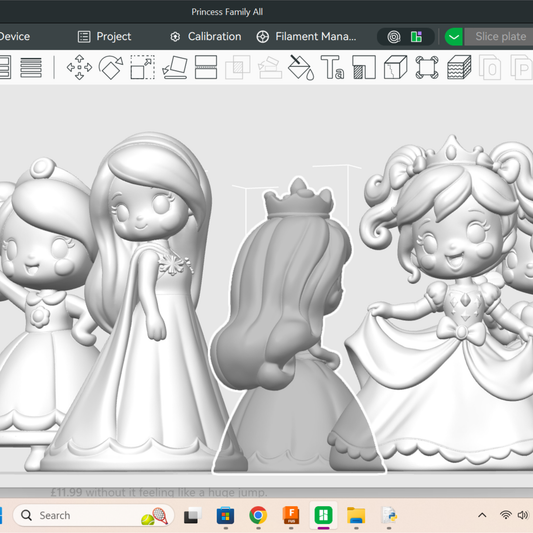This screenshot has width=533, height=533.
Task: Switch to the Device tab
Action: point(14,37)
